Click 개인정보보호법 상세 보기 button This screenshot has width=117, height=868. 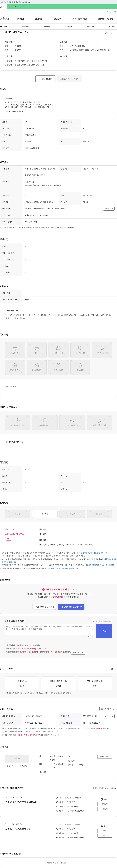click(44, 607)
